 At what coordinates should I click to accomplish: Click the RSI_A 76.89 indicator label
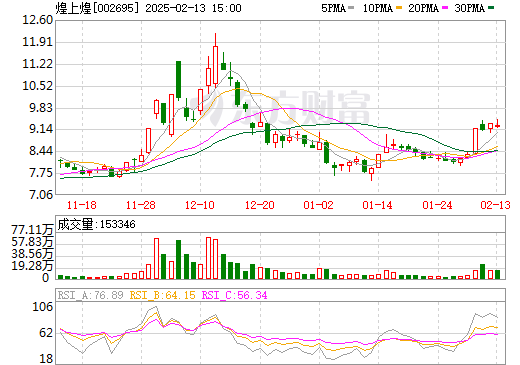tap(90, 295)
